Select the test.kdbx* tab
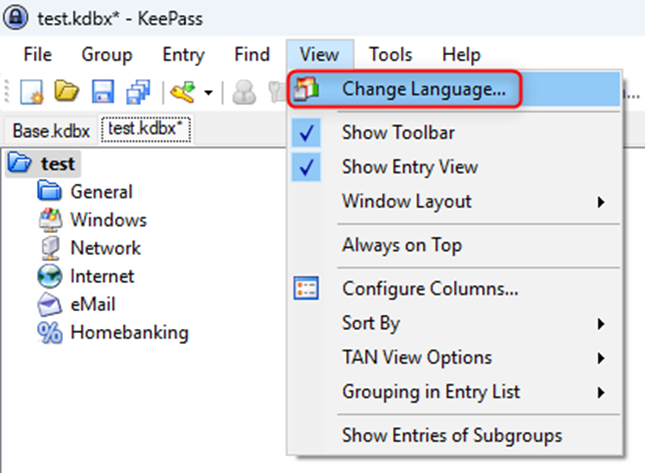 pos(146,130)
